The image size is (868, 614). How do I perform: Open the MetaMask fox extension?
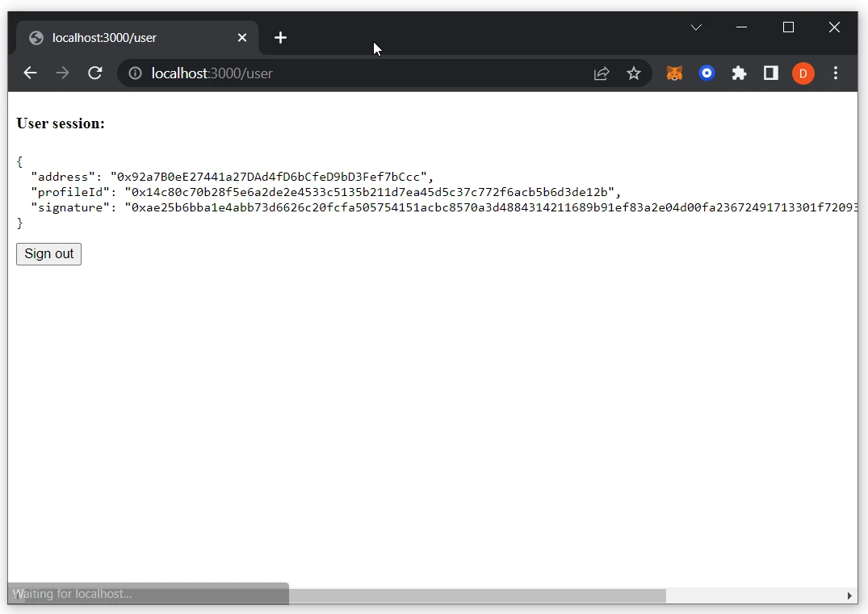pos(674,73)
